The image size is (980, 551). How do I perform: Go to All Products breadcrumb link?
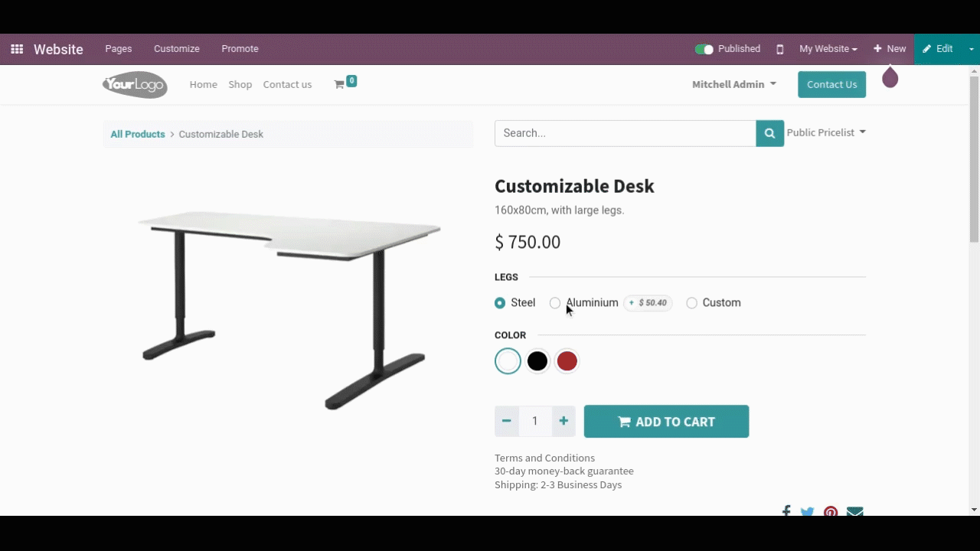click(x=138, y=134)
